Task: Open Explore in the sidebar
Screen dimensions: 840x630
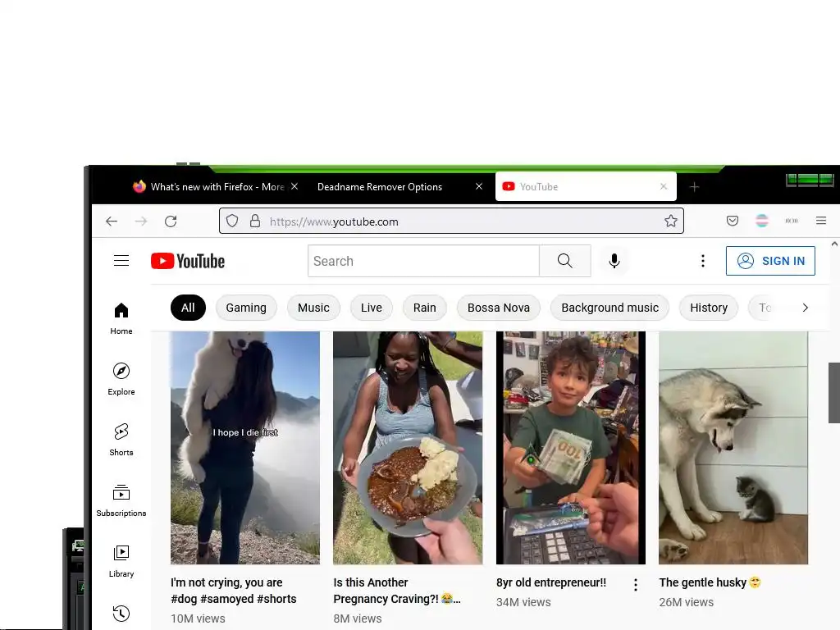Action: [x=121, y=379]
